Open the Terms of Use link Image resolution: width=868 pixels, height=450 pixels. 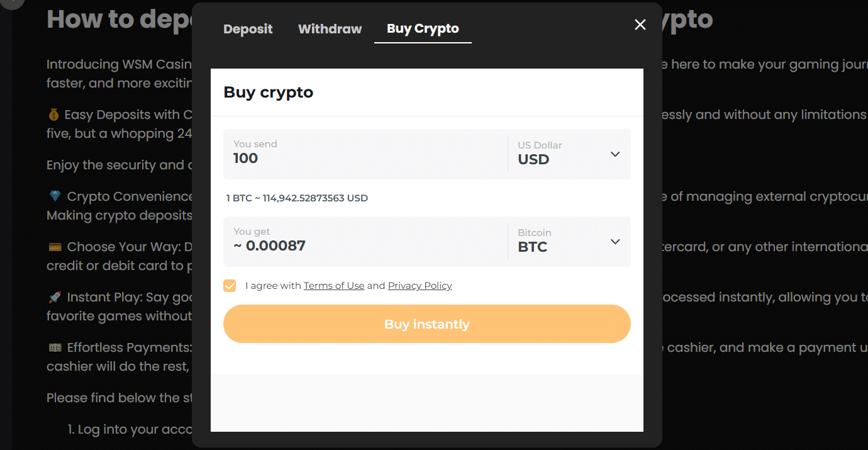point(334,286)
